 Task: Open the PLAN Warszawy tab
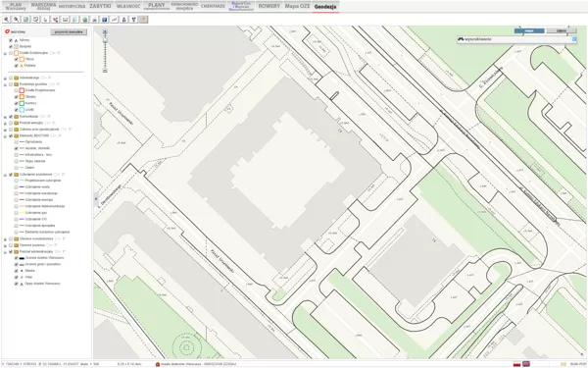tap(16, 6)
